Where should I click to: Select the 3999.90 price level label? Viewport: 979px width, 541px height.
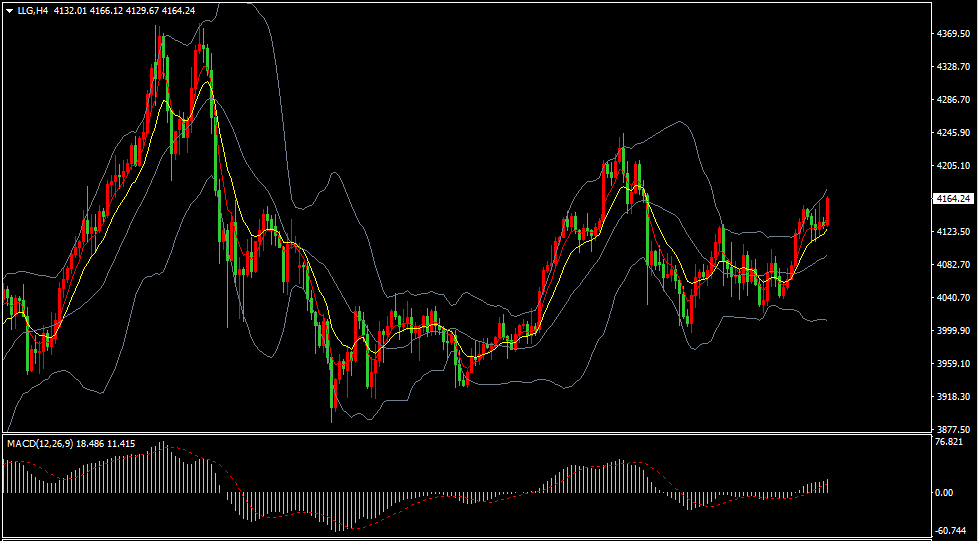(953, 330)
